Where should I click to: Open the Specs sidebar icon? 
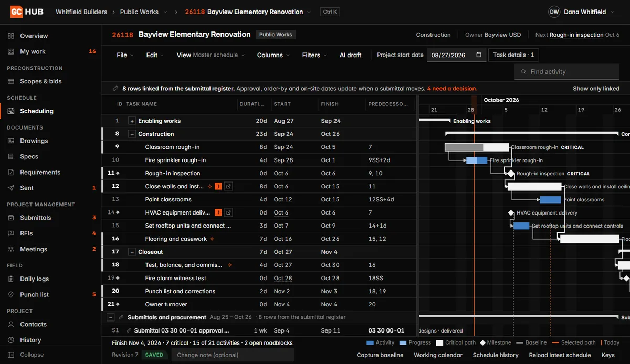(x=11, y=156)
